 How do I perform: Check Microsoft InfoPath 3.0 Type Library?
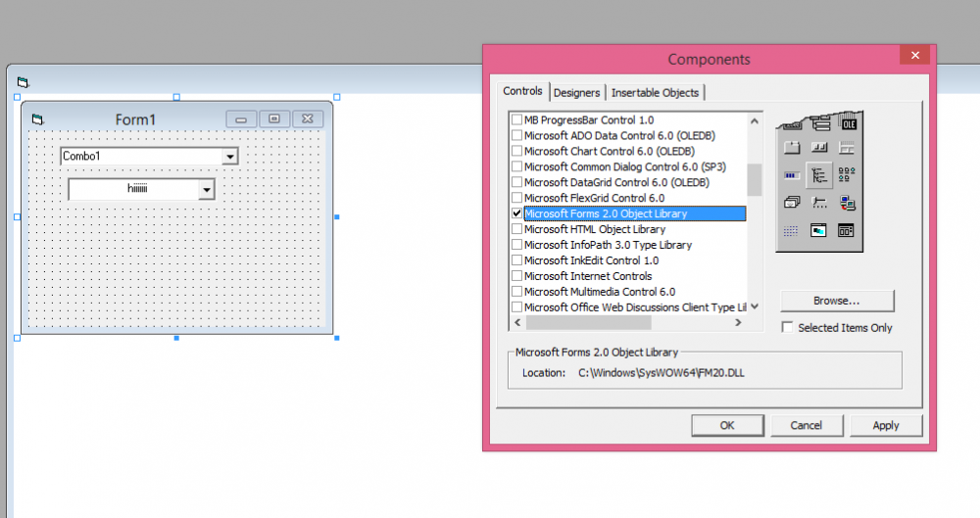pyautogui.click(x=516, y=245)
